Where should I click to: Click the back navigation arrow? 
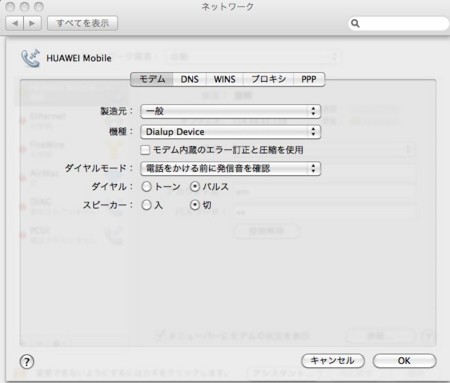[15, 23]
